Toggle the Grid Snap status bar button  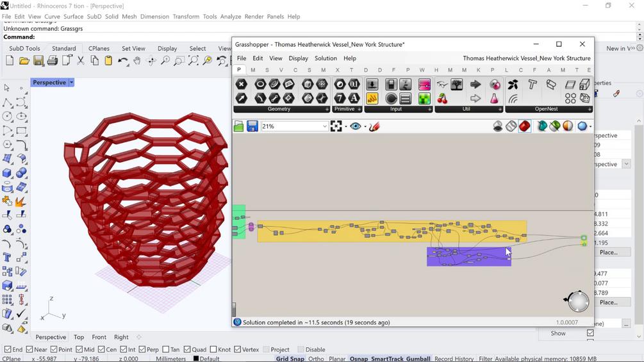click(x=290, y=359)
